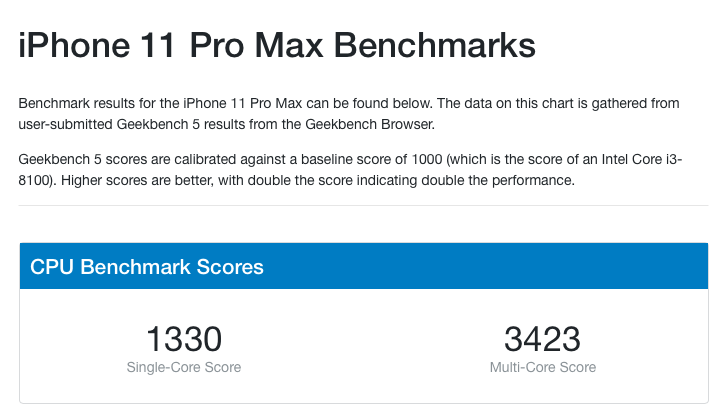721x416 pixels.
Task: Click the CPU Benchmark Scores header
Action: (147, 267)
